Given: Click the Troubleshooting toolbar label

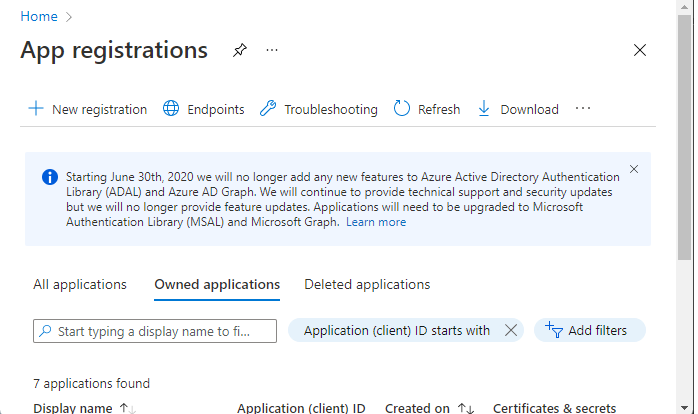Looking at the screenshot, I should [331, 110].
